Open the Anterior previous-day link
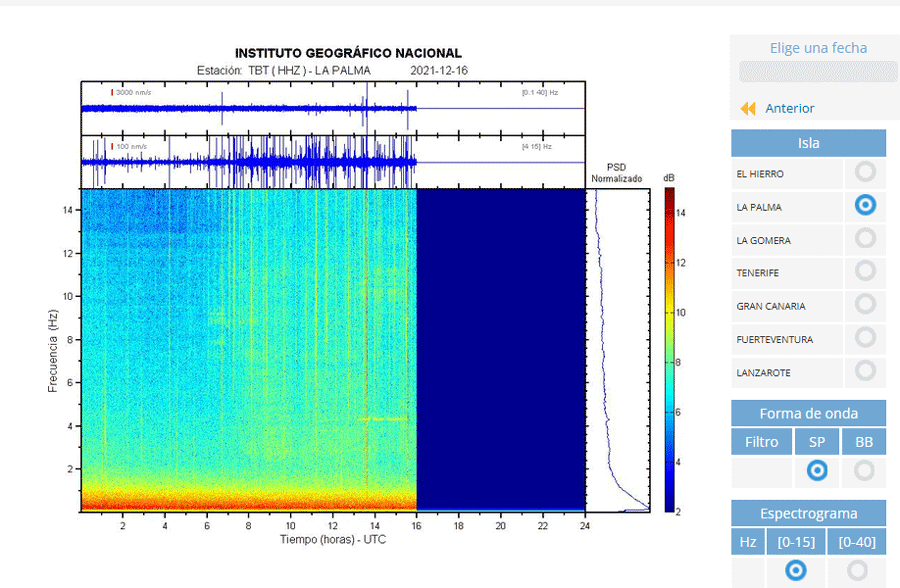This screenshot has height=588, width=900. pos(789,109)
